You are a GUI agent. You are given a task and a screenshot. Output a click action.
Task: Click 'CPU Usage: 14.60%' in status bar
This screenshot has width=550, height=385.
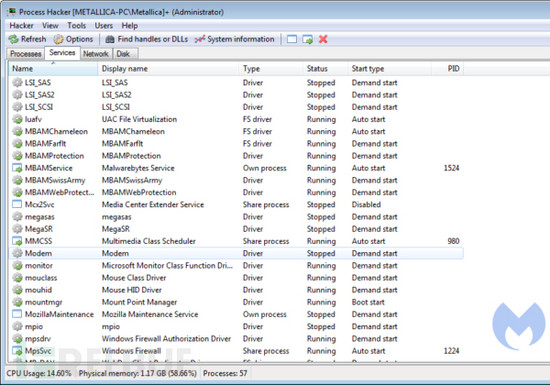(39, 373)
